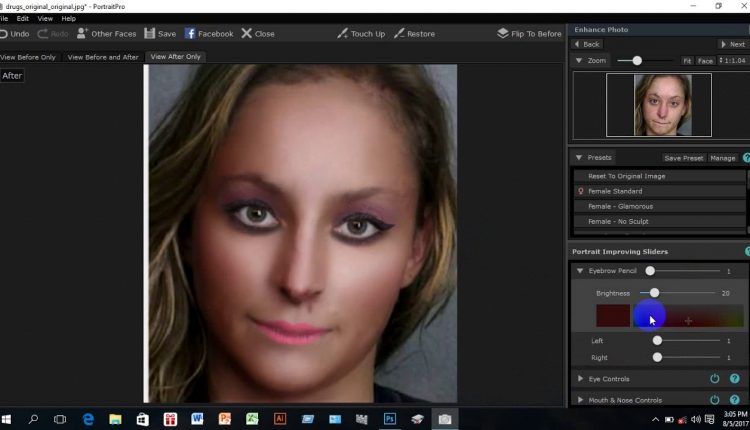Screen dimensions: 750x430
Task: Open Other Faces via person icon
Action: coord(82,33)
